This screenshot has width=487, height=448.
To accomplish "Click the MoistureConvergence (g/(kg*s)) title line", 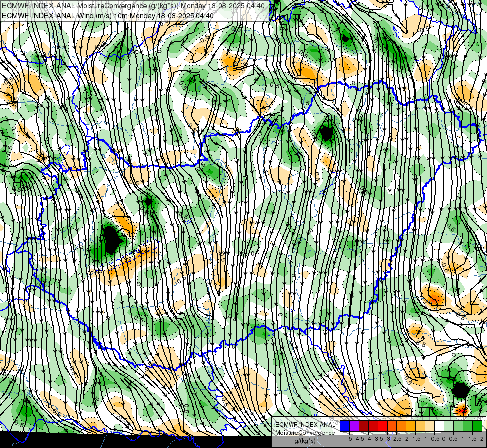I will (133, 6).
